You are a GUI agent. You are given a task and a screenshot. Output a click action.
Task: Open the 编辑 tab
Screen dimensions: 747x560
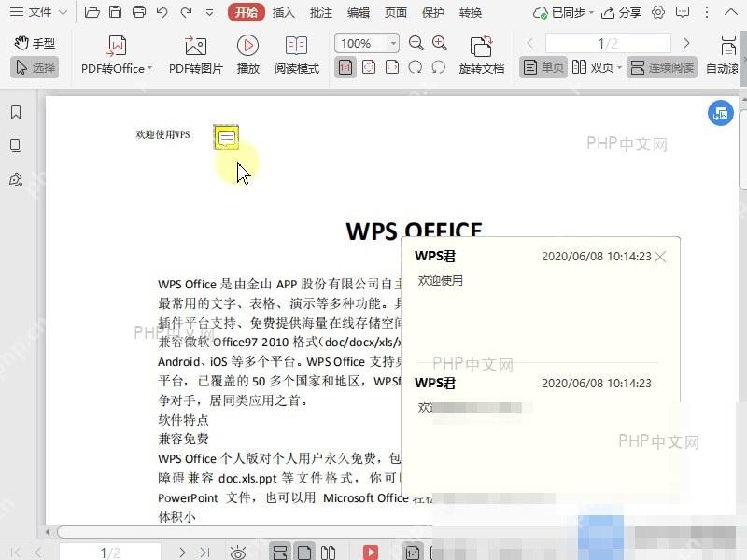(x=359, y=13)
